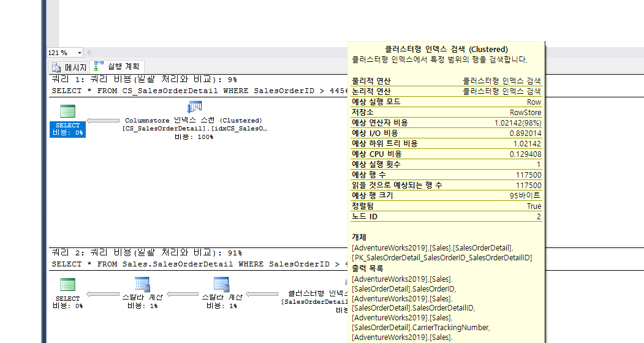Click the 쿼리 2 cost header text
This screenshot has height=343, width=644.
pos(147,252)
